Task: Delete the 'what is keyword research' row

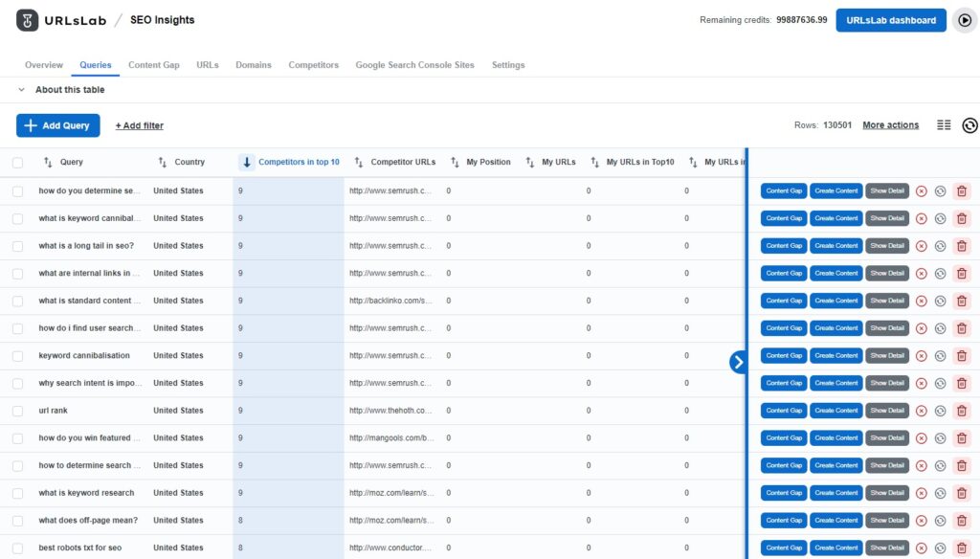Action: coord(961,493)
